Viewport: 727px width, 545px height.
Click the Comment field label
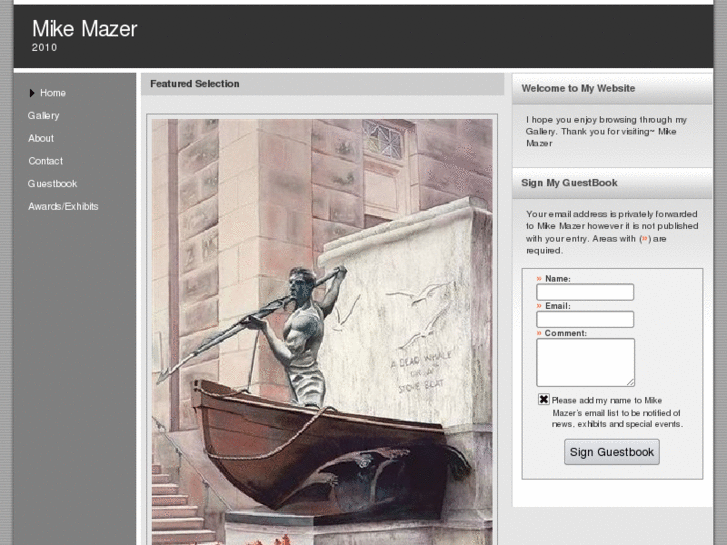tap(566, 333)
